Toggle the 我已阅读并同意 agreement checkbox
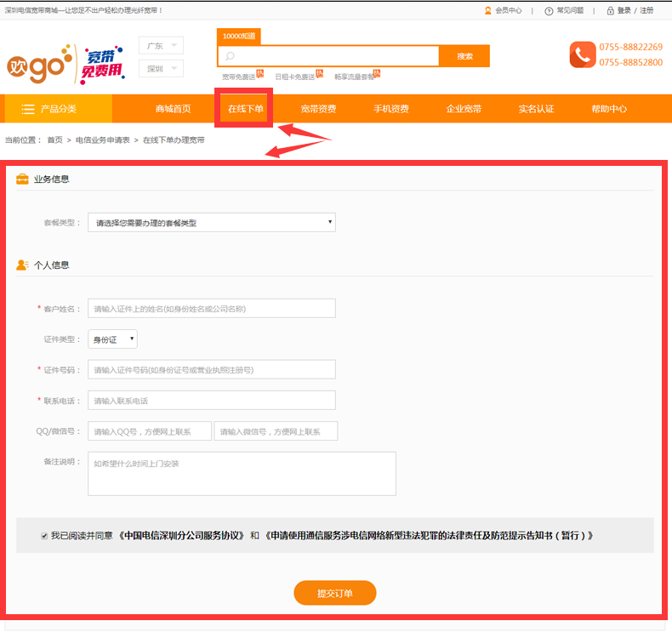The width and height of the screenshot is (672, 638). (x=44, y=536)
